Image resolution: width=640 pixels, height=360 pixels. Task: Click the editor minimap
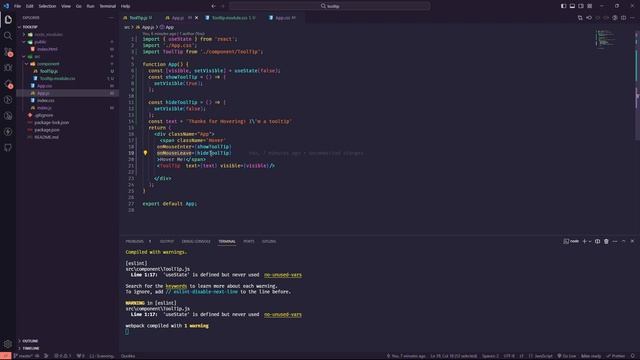[x=606, y=39]
